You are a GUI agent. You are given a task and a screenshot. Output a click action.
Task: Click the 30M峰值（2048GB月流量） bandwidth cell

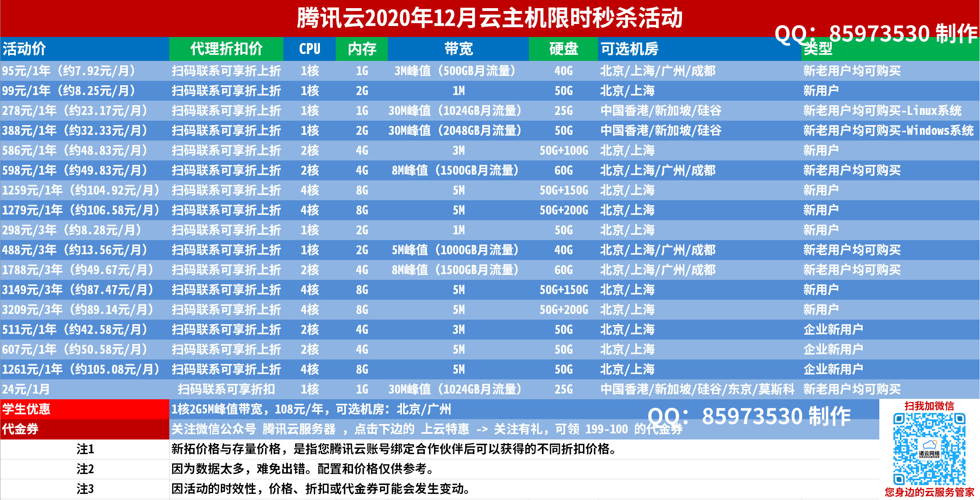(x=458, y=131)
